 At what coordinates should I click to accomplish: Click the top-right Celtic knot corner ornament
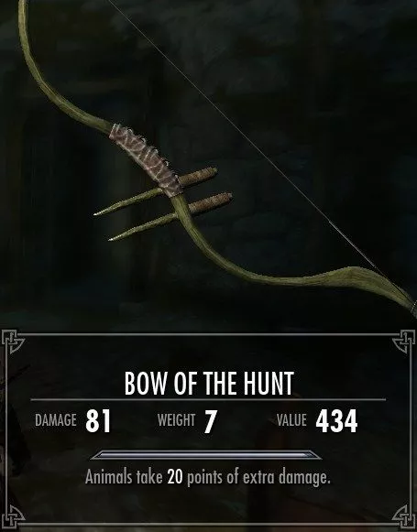tap(403, 342)
